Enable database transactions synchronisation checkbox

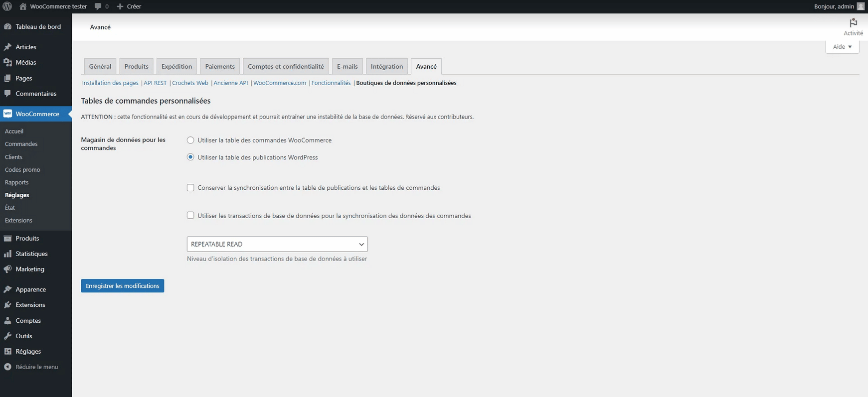[190, 216]
